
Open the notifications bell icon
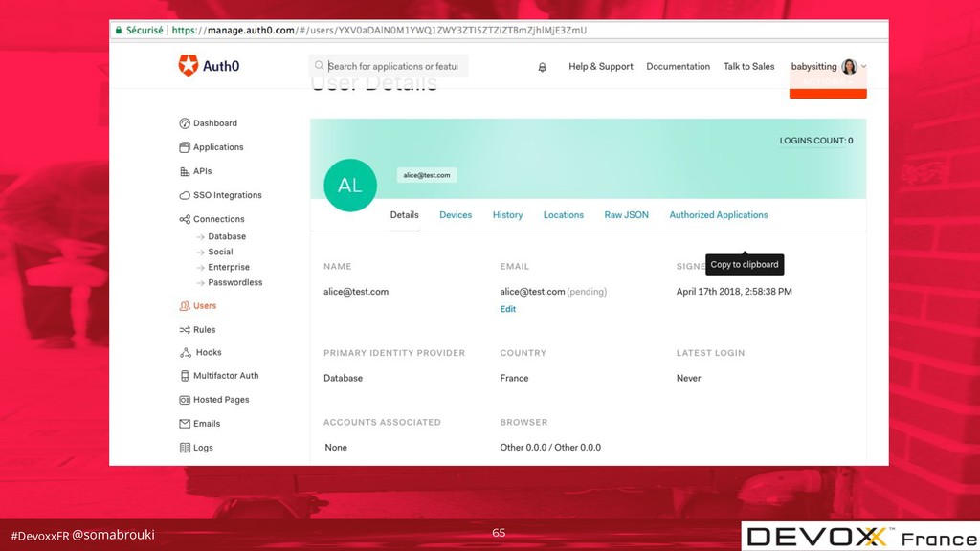click(x=542, y=67)
